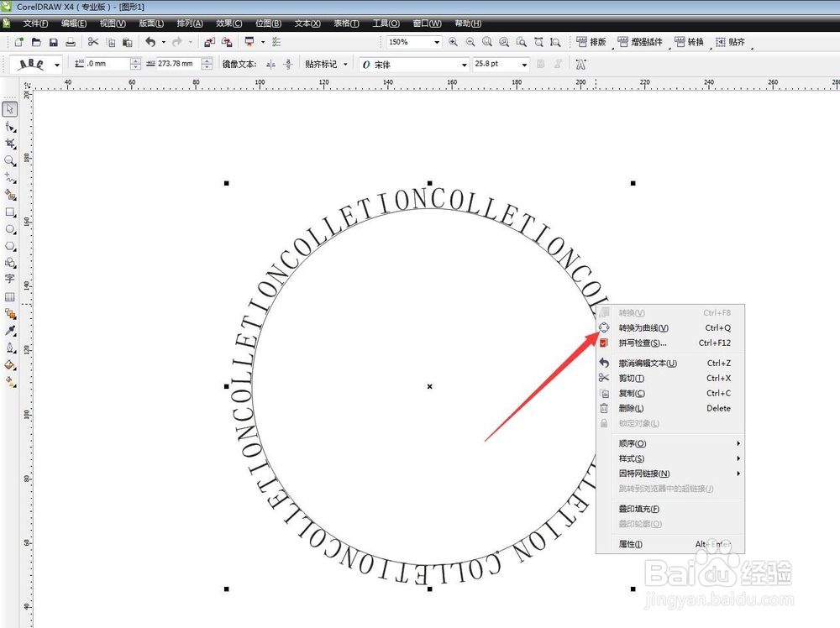Image resolution: width=840 pixels, height=628 pixels.
Task: Select the Pick tool in the toolbox
Action: click(x=9, y=109)
